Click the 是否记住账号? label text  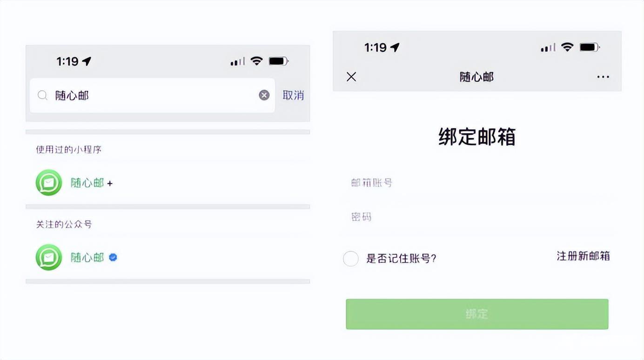(x=401, y=259)
